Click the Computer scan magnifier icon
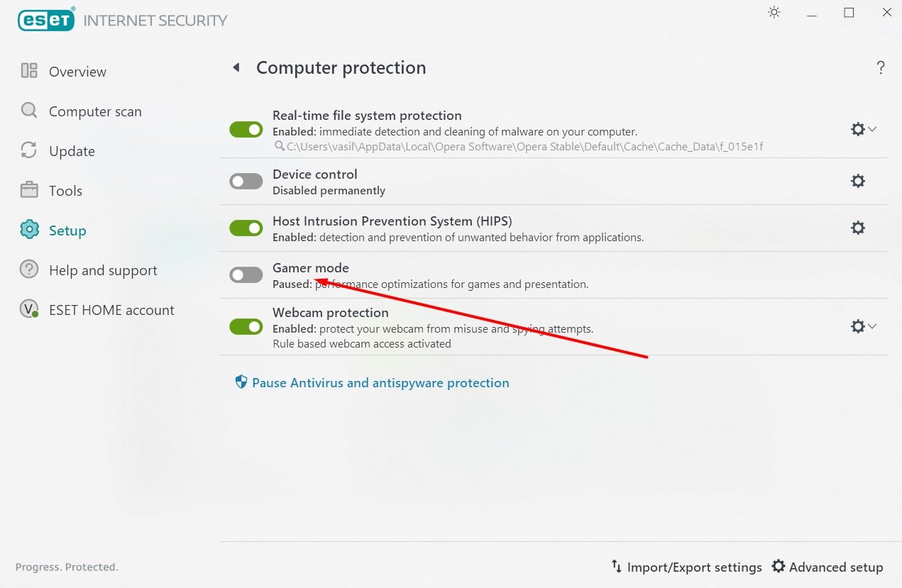The height and width of the screenshot is (588, 902). [x=29, y=111]
